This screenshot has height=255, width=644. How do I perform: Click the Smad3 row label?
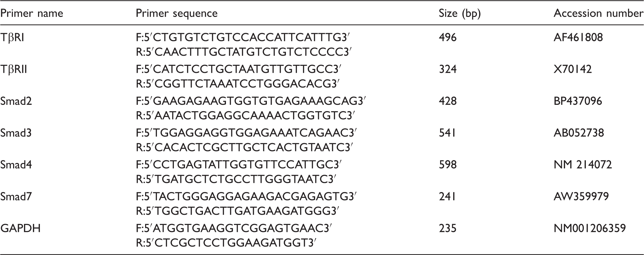coord(16,133)
